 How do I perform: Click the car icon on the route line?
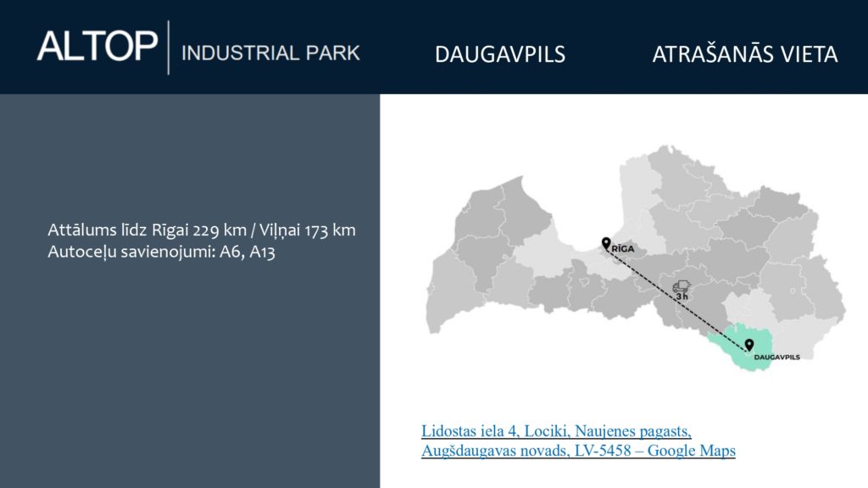[x=682, y=288]
